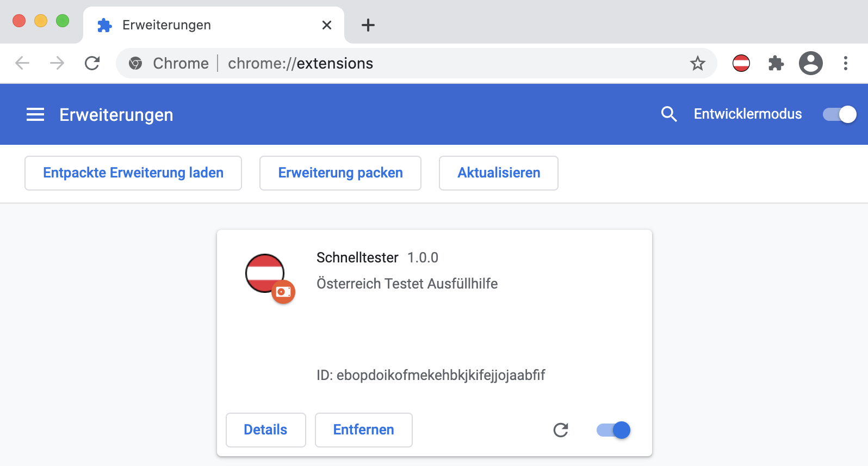Open the profile avatar menu
868x466 pixels.
tap(811, 63)
